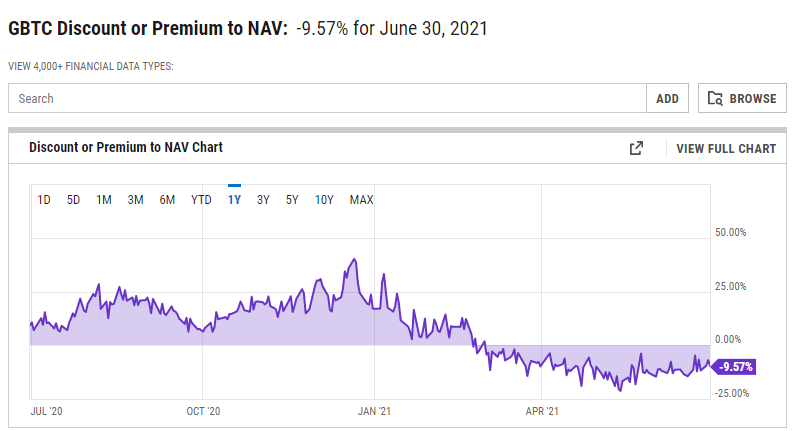Click the financial data Search field
The image size is (803, 431).
pyautogui.click(x=327, y=98)
